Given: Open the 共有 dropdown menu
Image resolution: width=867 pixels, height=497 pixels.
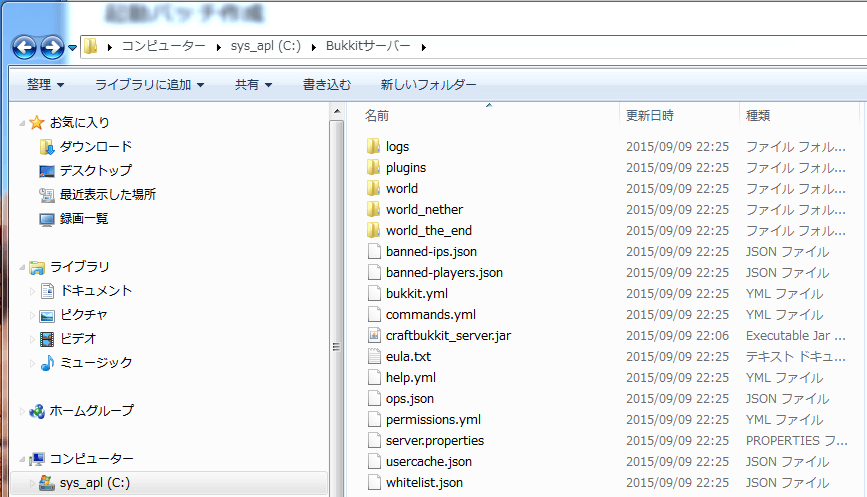Looking at the screenshot, I should (253, 85).
